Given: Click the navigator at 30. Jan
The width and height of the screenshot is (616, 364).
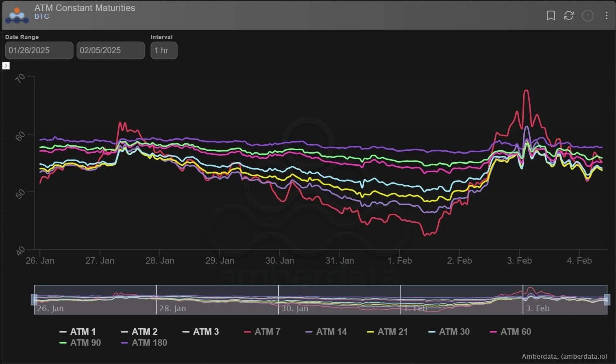Looking at the screenshot, I should pos(295,308).
